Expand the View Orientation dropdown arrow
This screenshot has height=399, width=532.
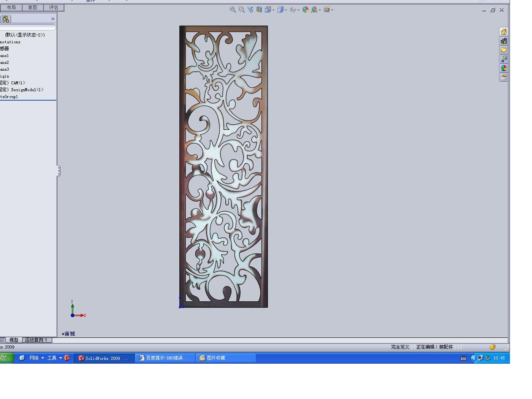pos(273,10)
